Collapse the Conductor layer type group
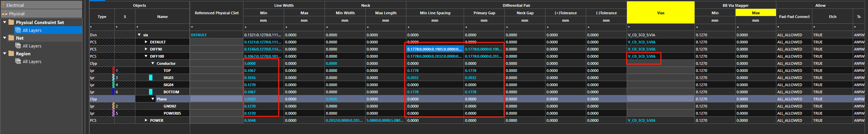 (153, 63)
